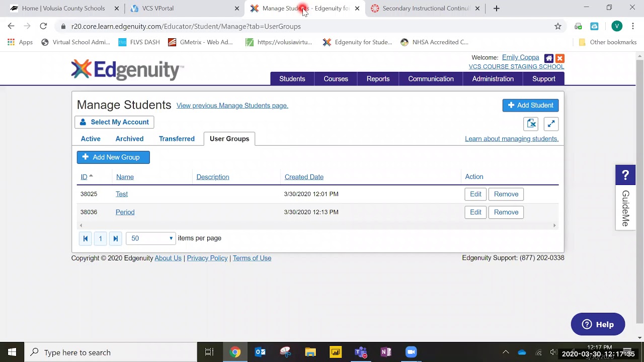Open Chrome's three-dot menu
Screen dimensions: 644x362
(633, 26)
